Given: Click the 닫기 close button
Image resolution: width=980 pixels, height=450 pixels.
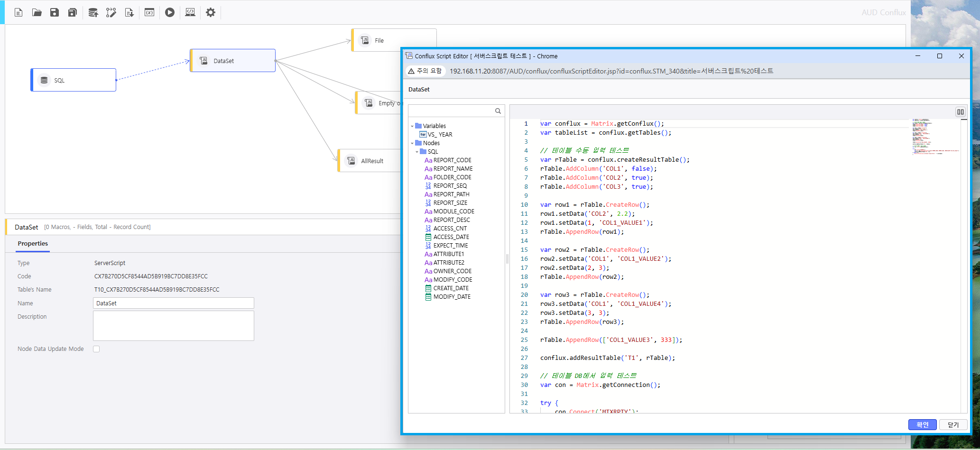Looking at the screenshot, I should coord(953,425).
